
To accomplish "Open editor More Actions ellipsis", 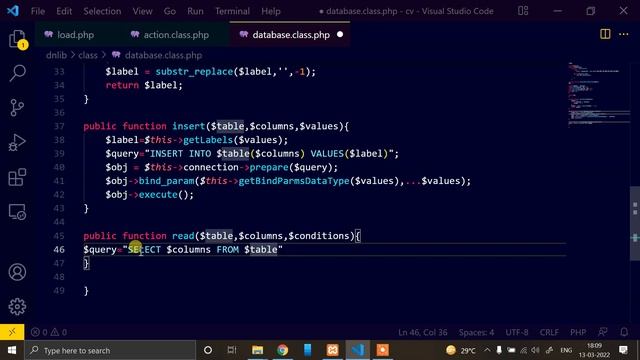I will click(624, 34).
